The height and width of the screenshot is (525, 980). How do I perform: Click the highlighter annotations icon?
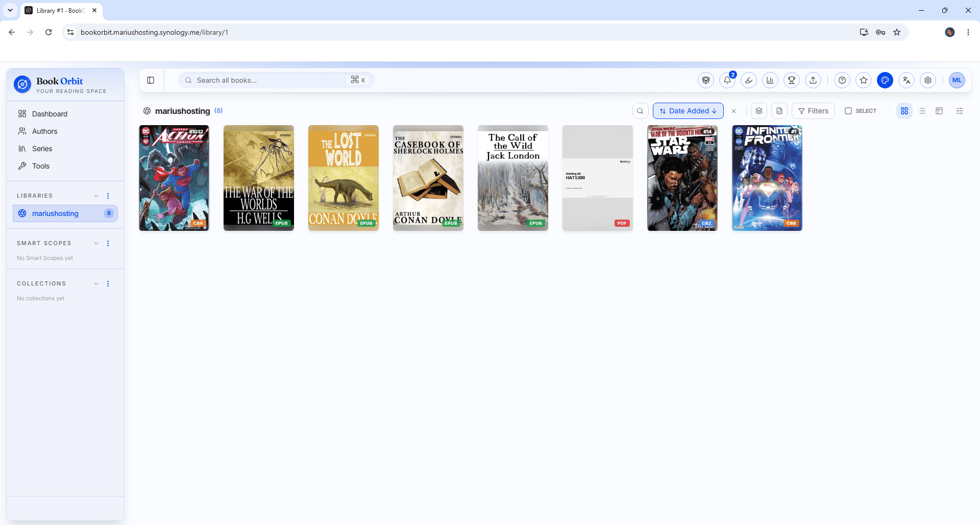(x=749, y=80)
